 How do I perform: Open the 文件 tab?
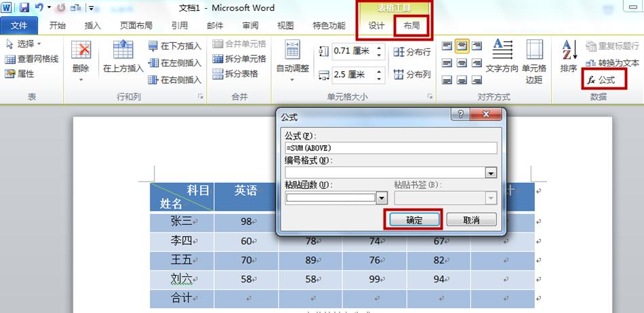click(x=19, y=26)
